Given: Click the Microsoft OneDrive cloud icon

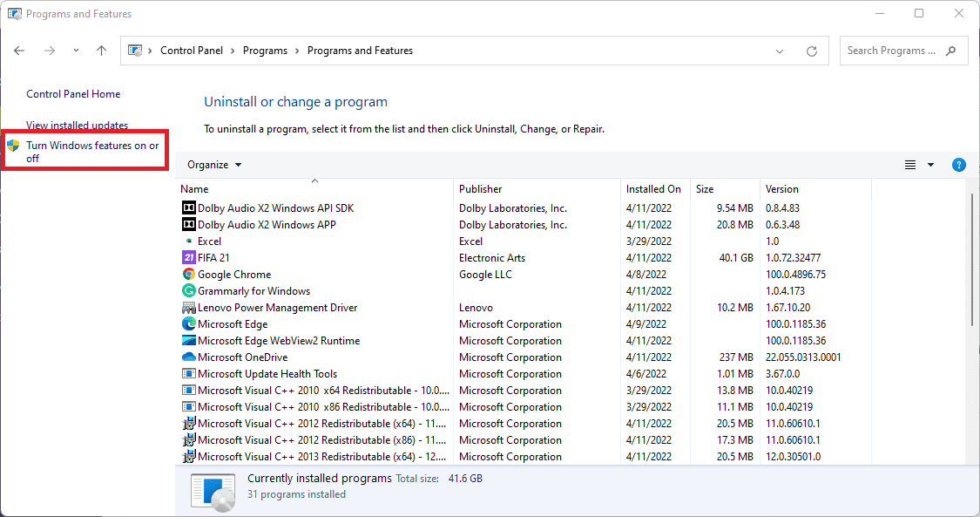Looking at the screenshot, I should pyautogui.click(x=188, y=357).
